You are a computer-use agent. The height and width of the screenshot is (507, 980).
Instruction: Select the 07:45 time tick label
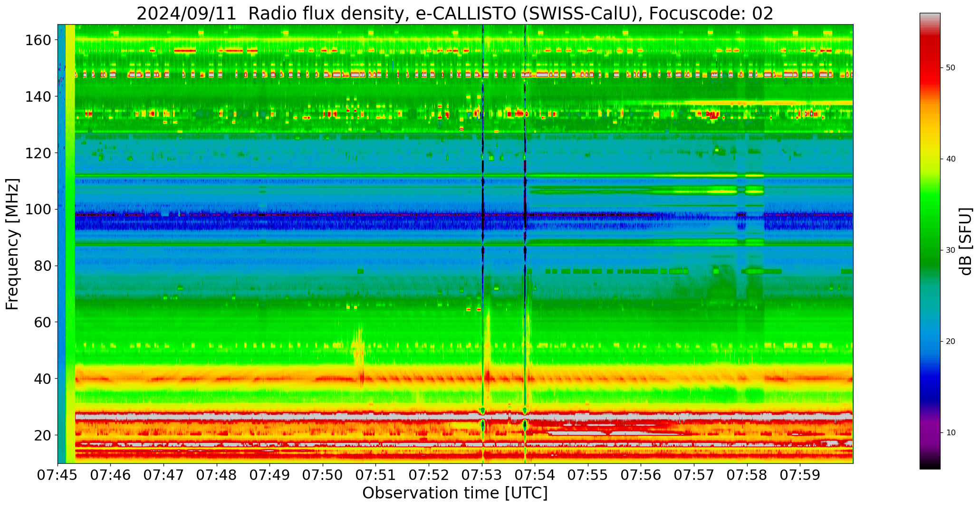58,475
